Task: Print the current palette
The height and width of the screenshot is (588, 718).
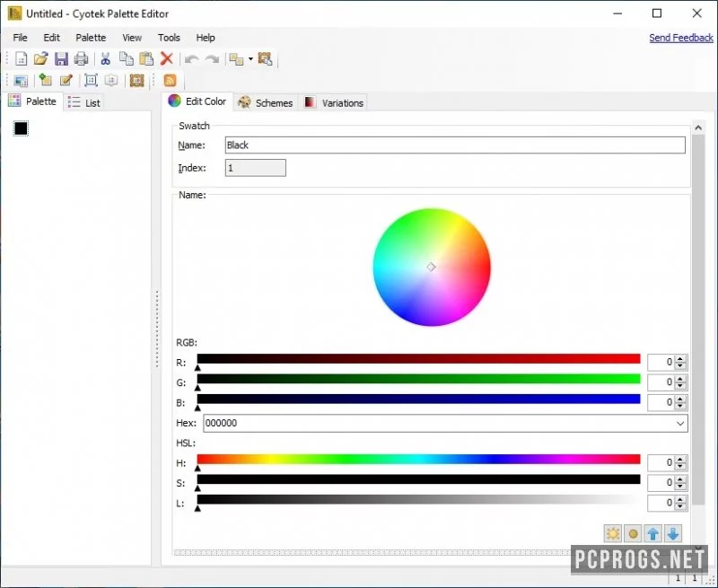Action: tap(81, 58)
